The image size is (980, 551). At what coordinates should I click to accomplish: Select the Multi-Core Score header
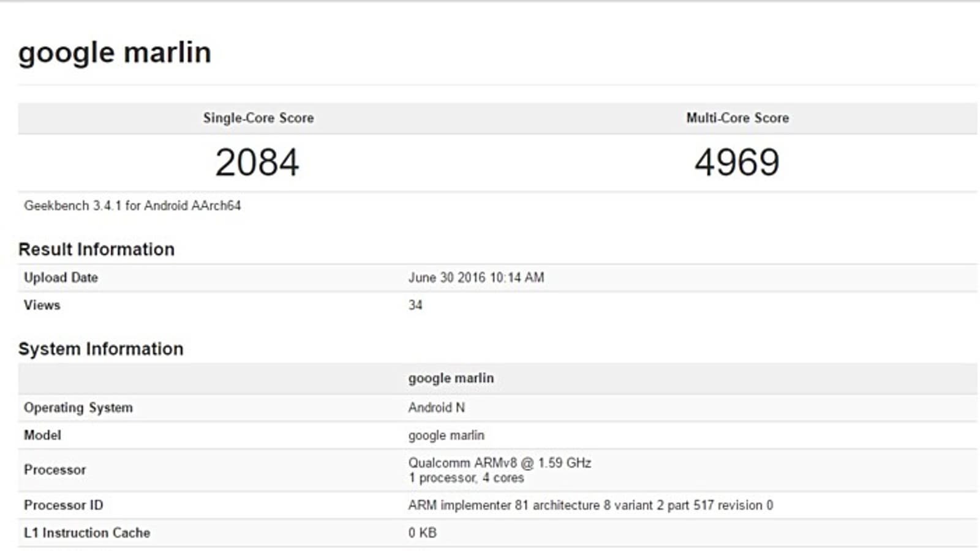(x=737, y=118)
